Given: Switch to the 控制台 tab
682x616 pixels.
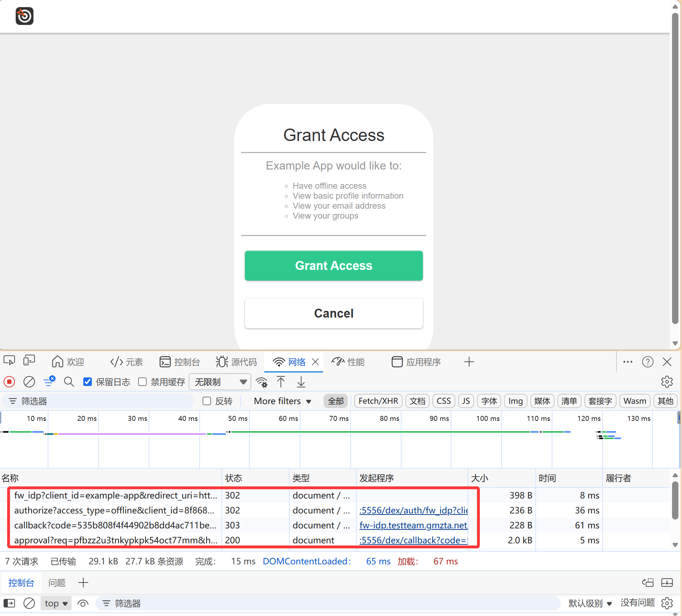Looking at the screenshot, I should (180, 362).
